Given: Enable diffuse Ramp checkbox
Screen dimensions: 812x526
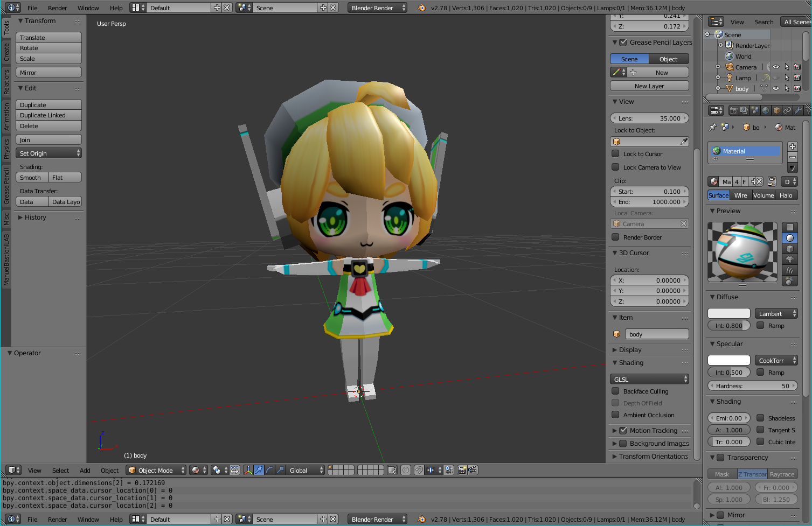Looking at the screenshot, I should [760, 325].
